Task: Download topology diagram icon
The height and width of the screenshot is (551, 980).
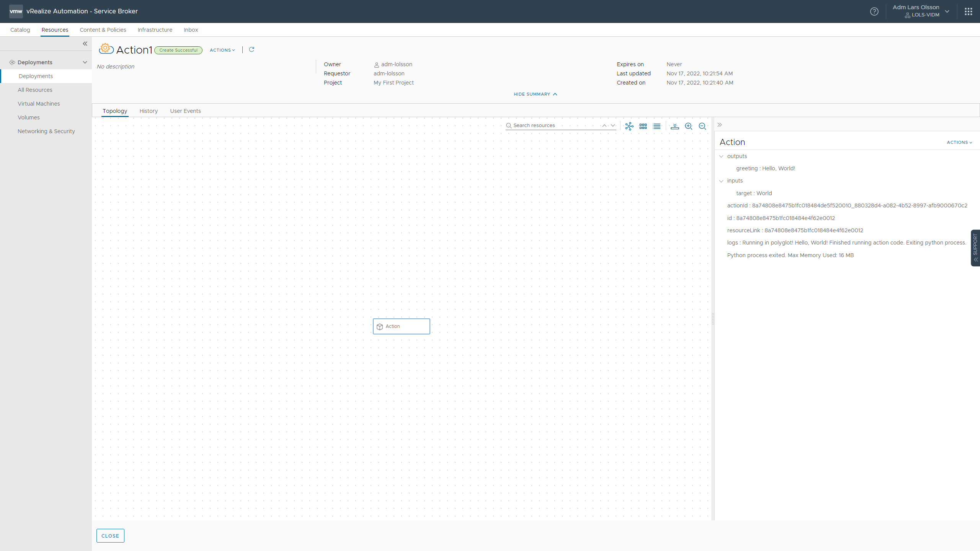Action: coord(675,126)
